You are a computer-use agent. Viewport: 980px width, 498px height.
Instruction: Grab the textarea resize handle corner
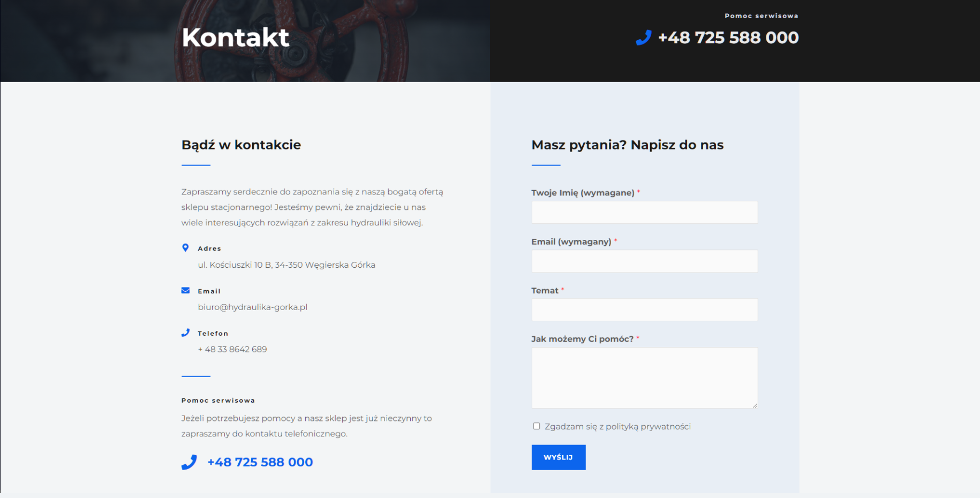[755, 405]
